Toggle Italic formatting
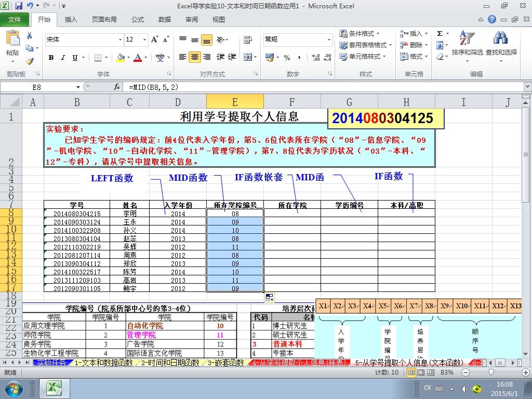532x399 pixels. point(63,58)
